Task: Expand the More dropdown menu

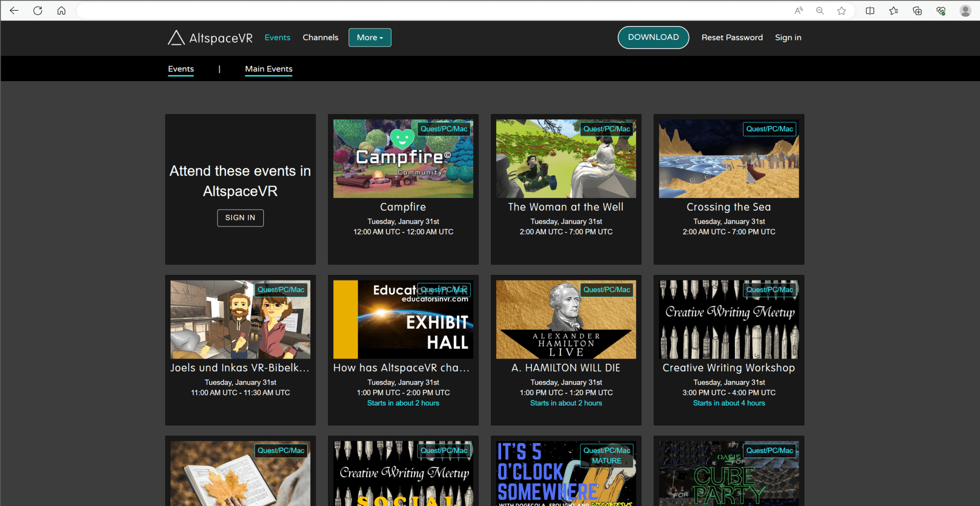Action: click(370, 38)
